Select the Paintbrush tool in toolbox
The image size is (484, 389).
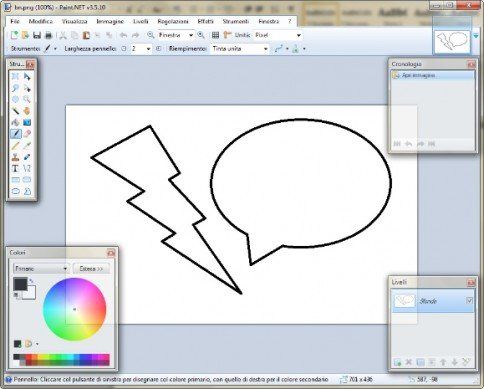(x=16, y=134)
